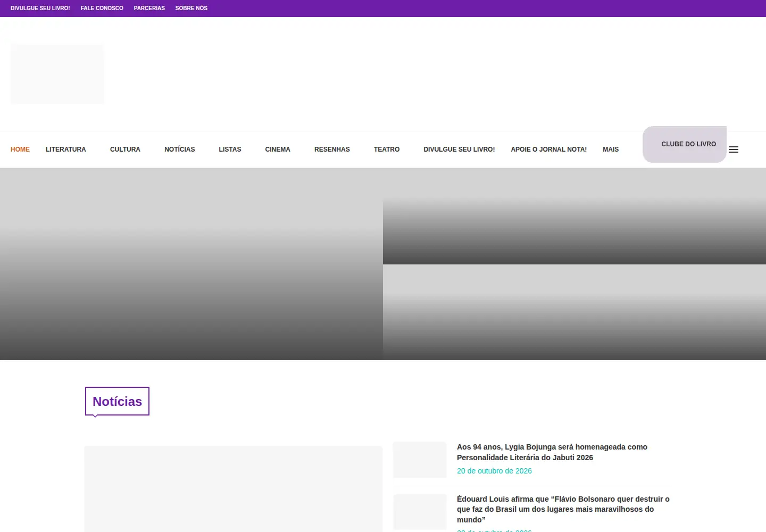Viewport: 766px width, 532px height.
Task: Open the hamburger menu icon
Action: pos(733,149)
